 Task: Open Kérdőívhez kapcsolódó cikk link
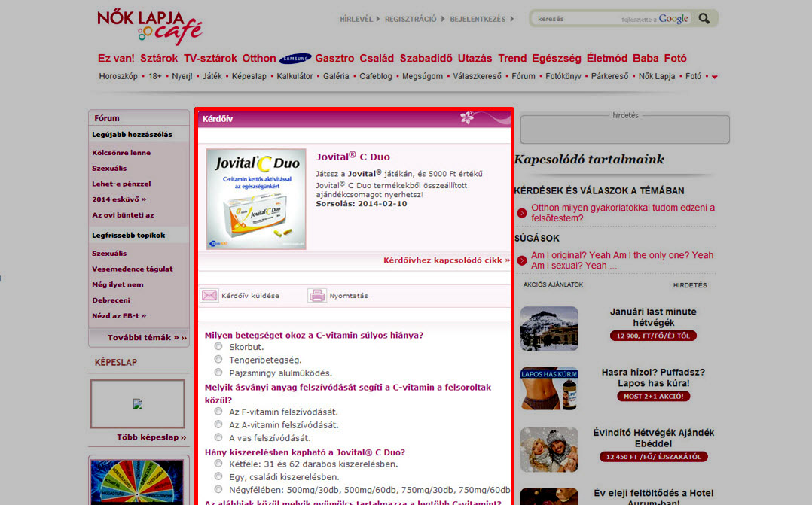pos(446,260)
